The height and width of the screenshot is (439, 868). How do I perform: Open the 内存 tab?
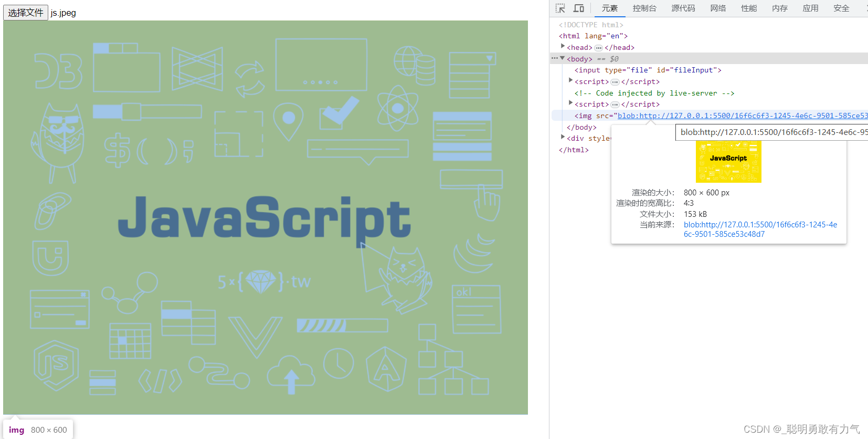[780, 8]
